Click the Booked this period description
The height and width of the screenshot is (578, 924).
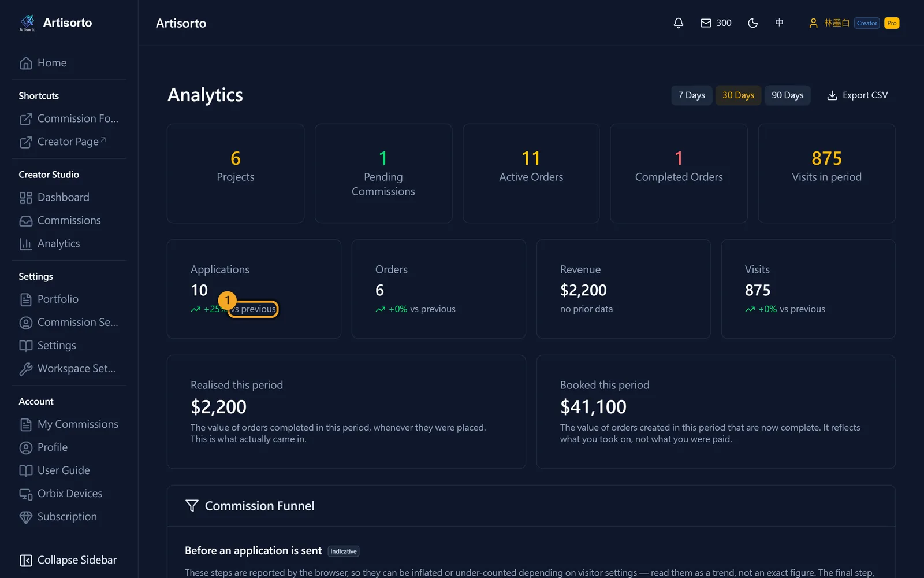tap(710, 433)
